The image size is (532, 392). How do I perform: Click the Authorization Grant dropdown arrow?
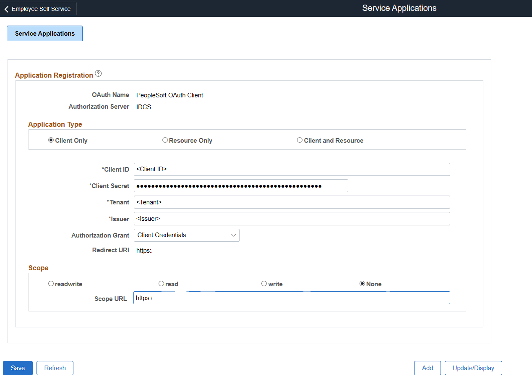point(233,235)
